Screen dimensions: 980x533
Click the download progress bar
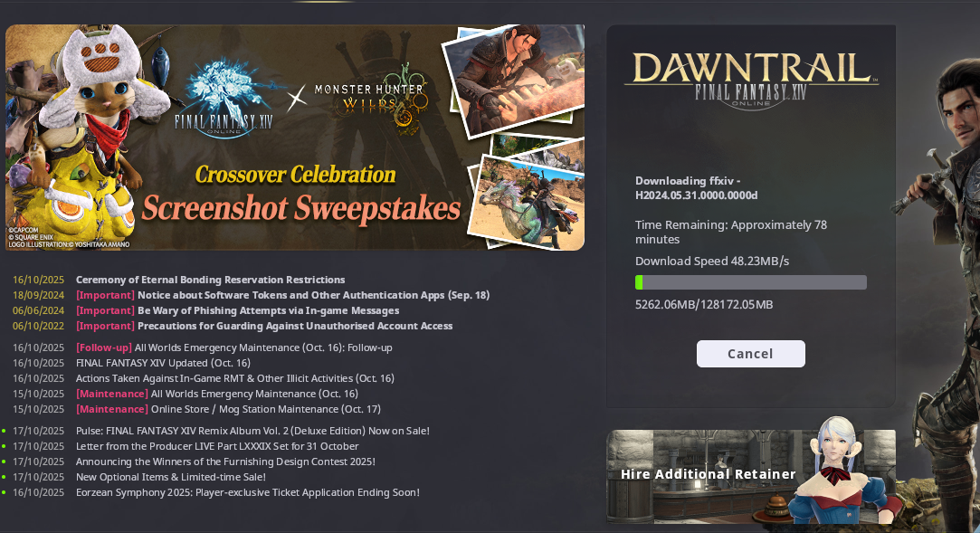(x=751, y=282)
